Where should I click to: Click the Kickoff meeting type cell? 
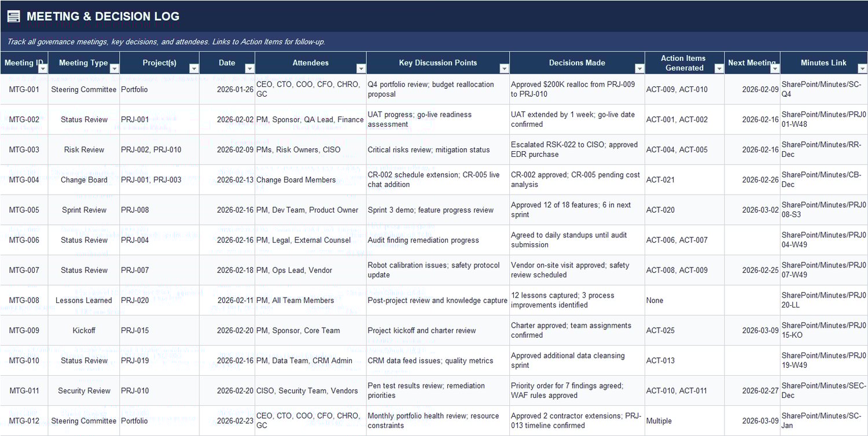(83, 330)
